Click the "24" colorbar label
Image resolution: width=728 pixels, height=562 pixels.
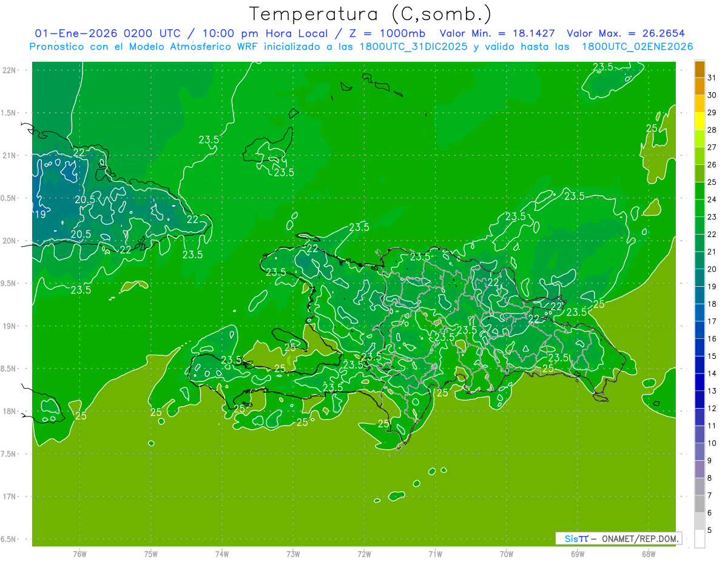point(712,199)
